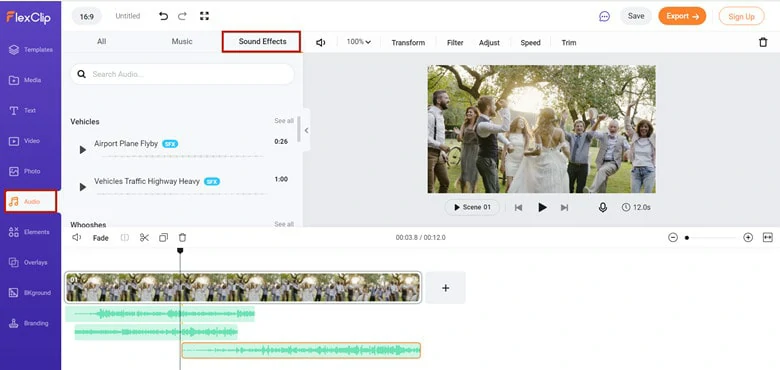Collapse the audio side panel with chevron

point(306,130)
